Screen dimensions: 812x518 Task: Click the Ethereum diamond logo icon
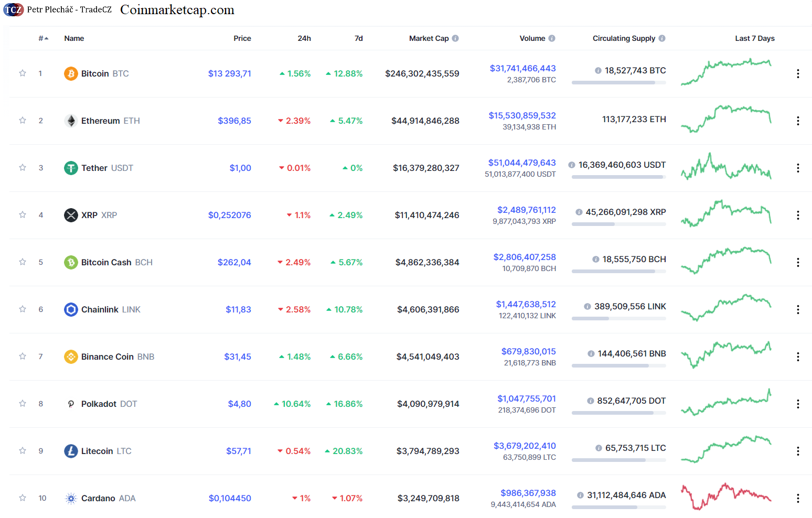pyautogui.click(x=71, y=121)
